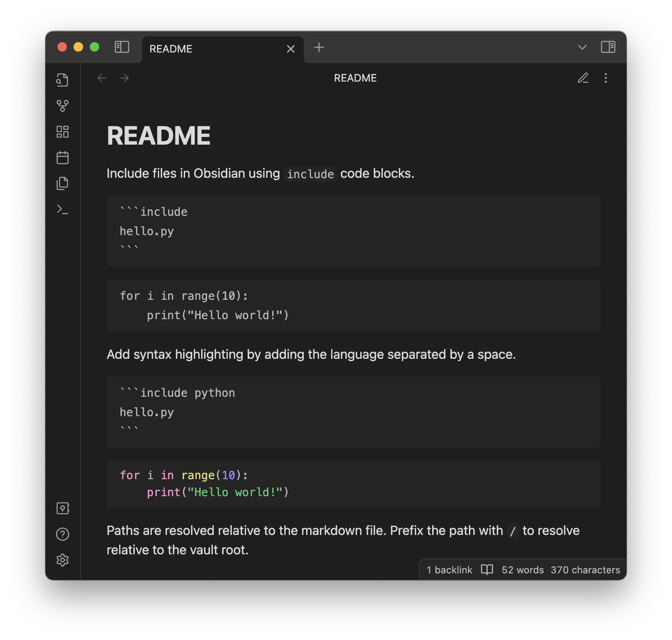
Task: Open the canvas grid icon in ribbon
Action: [x=63, y=132]
